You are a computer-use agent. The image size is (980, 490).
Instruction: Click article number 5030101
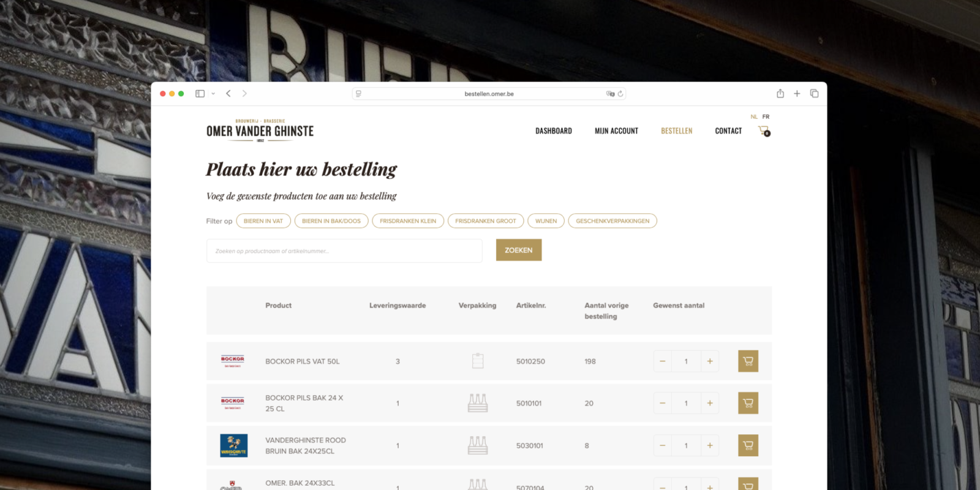coord(529,446)
